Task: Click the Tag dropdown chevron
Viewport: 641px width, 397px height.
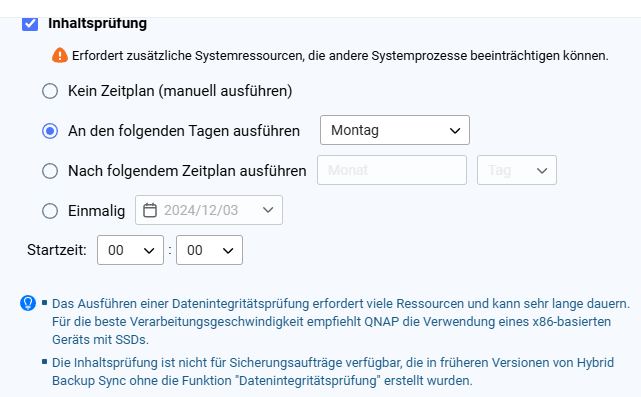Action: click(x=542, y=170)
